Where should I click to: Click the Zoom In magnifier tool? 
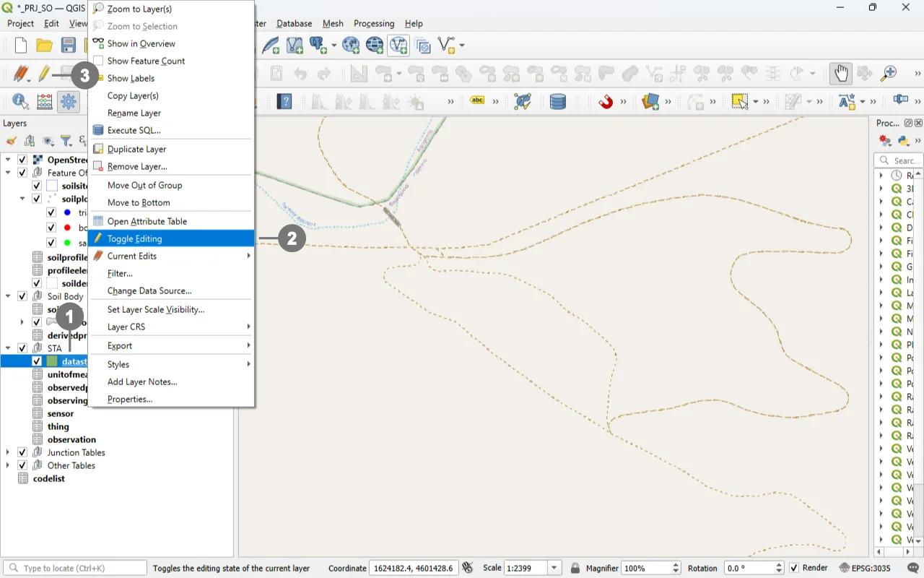coord(889,74)
